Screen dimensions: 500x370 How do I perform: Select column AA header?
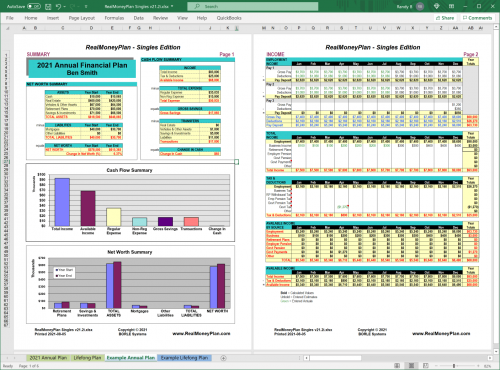(455, 28)
